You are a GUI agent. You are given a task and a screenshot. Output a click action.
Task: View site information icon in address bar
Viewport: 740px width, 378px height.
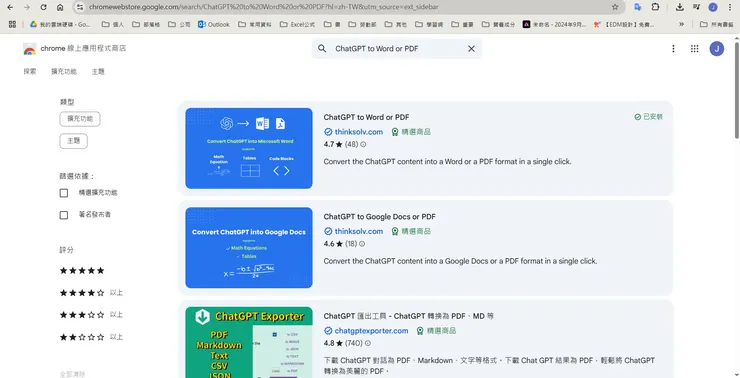(x=80, y=7)
